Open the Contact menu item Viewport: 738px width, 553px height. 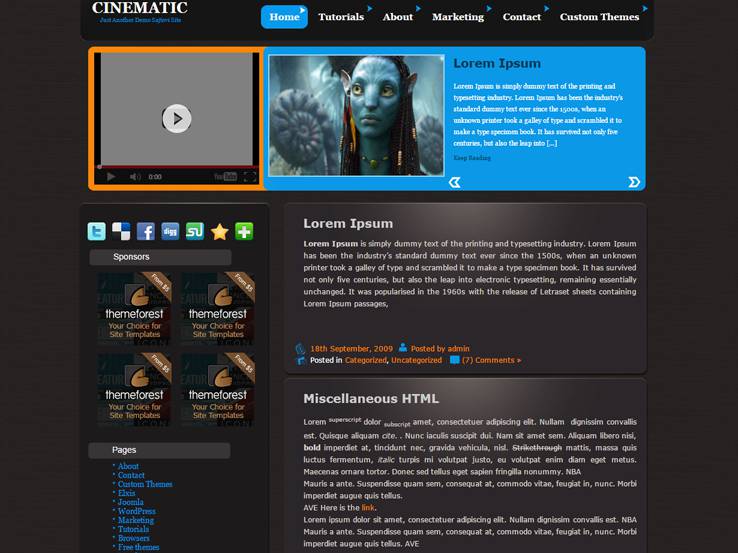[521, 17]
